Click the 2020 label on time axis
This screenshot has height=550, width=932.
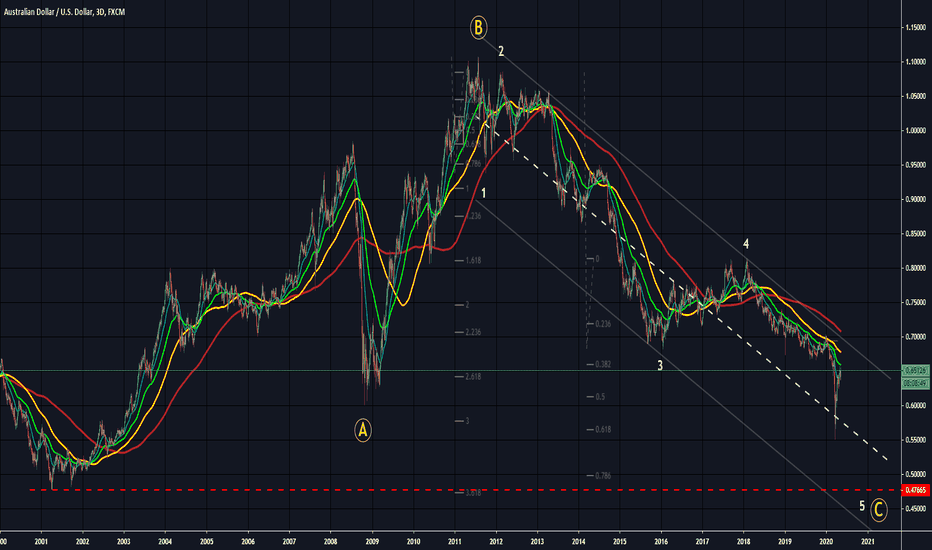click(x=826, y=542)
